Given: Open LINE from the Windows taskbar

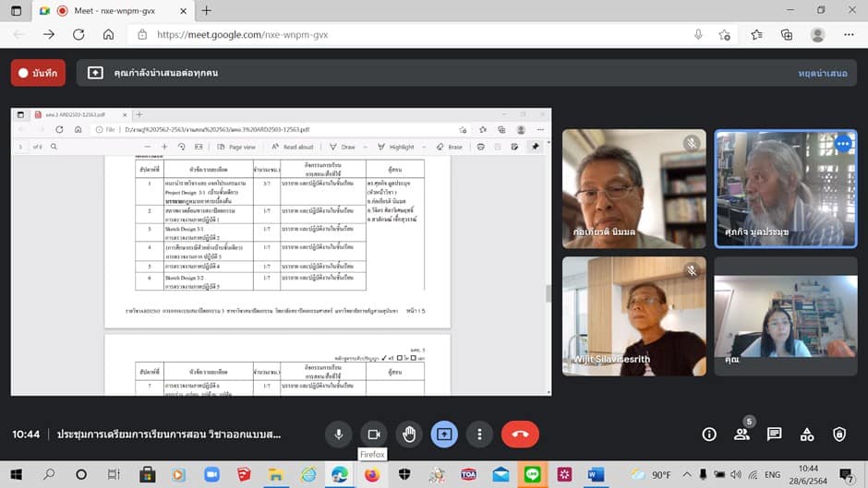Looking at the screenshot, I should (532, 475).
